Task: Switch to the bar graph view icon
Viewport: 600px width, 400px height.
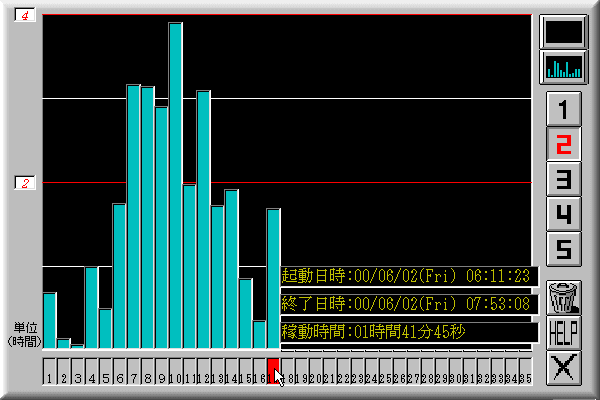Action: pos(563,67)
